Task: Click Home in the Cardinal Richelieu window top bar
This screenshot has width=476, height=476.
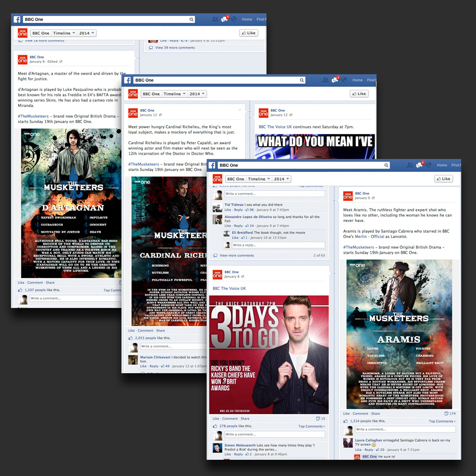Action: click(357, 80)
